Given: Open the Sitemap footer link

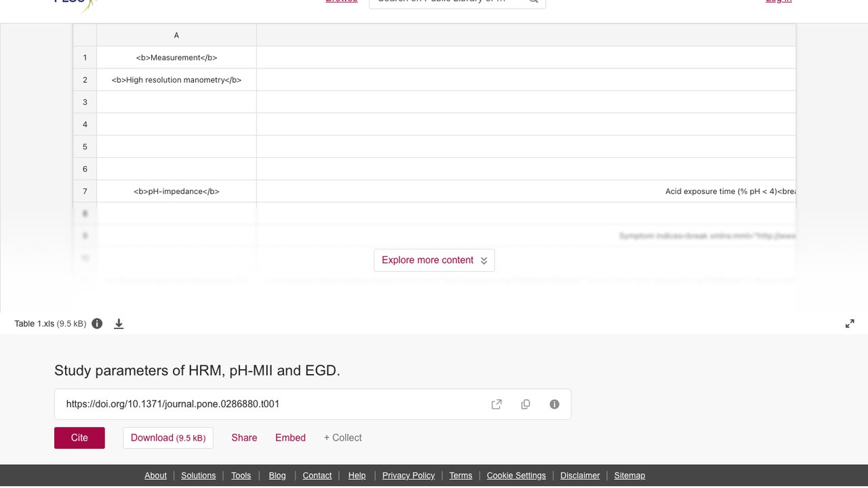Looking at the screenshot, I should tap(629, 476).
